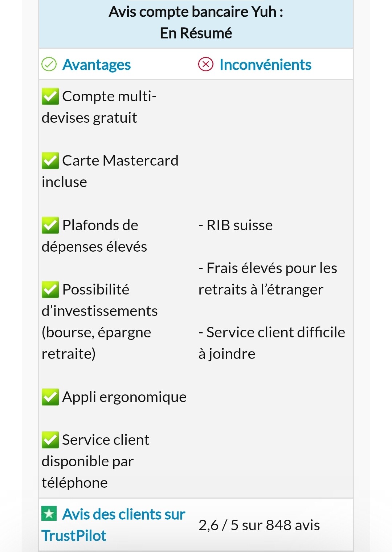392x552 pixels.
Task: Click the check mark beside Appli ergonomique
Action: point(50,397)
